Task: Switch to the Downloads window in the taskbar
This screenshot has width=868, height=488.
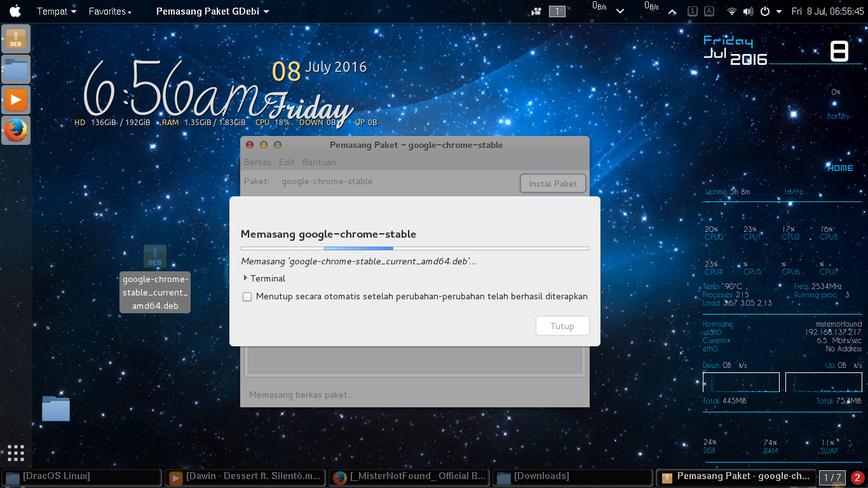Action: click(572, 476)
